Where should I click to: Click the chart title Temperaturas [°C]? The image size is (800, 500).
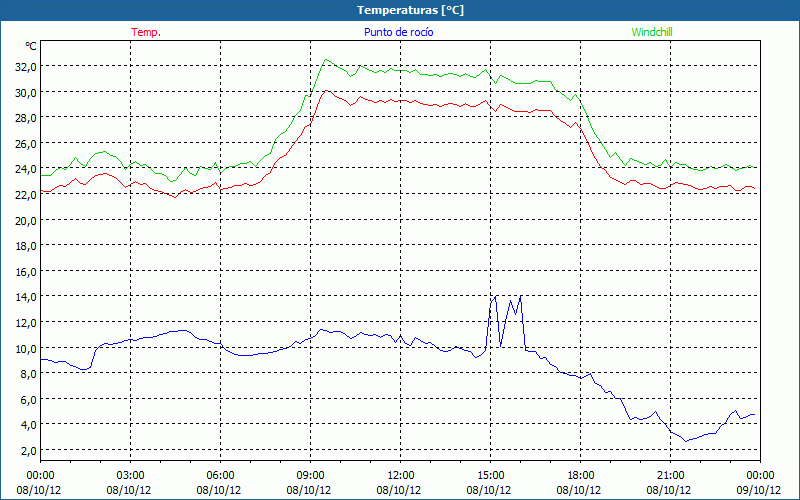pos(410,10)
